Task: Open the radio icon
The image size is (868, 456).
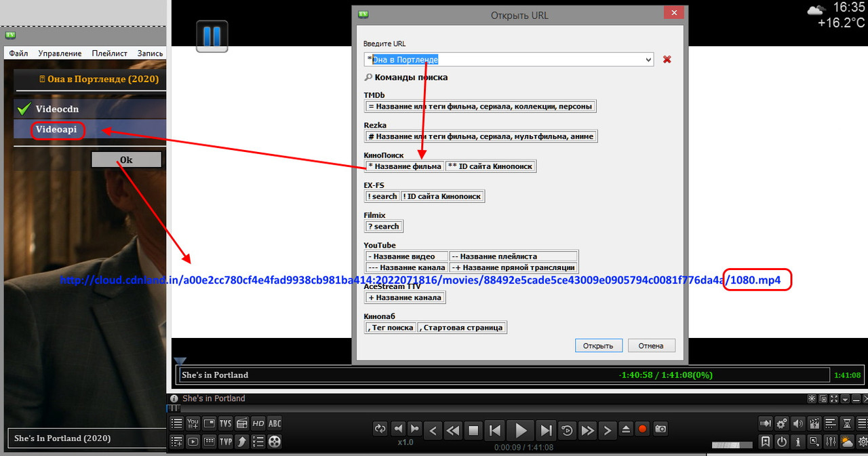Action: pyautogui.click(x=242, y=423)
